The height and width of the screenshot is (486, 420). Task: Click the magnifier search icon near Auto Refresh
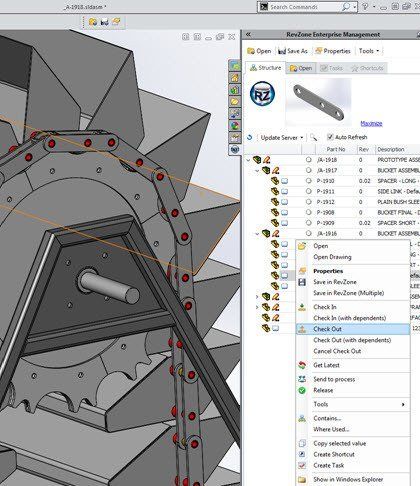click(313, 137)
